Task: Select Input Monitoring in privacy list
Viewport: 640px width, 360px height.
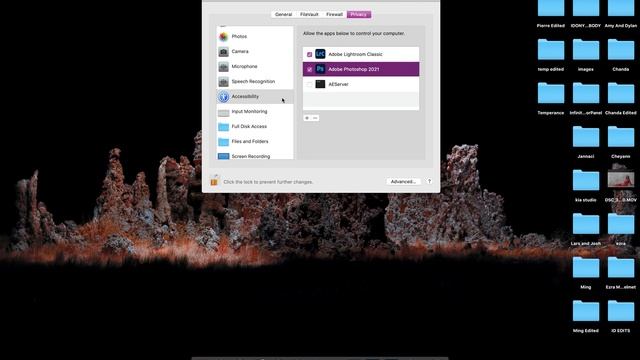Action: pyautogui.click(x=255, y=112)
